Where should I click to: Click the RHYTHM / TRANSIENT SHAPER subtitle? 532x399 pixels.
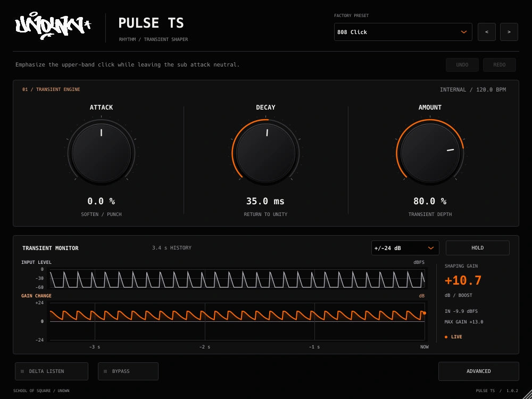point(153,39)
